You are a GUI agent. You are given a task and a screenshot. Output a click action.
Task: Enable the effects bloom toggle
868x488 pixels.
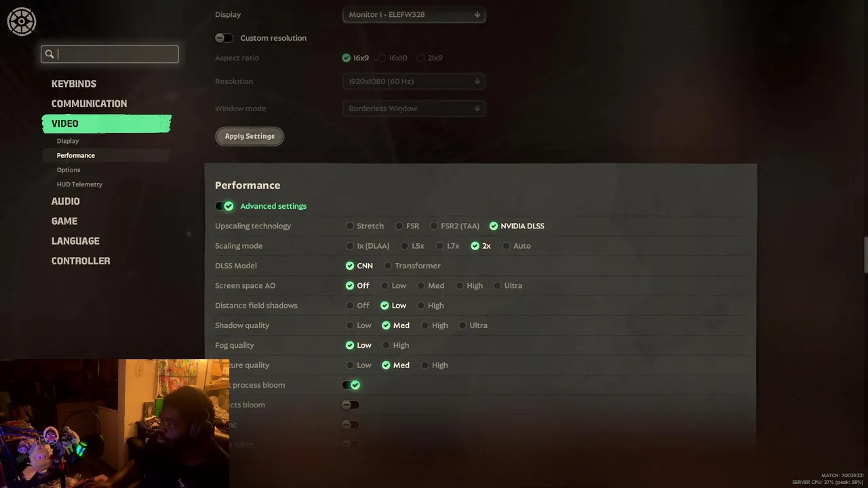click(351, 405)
